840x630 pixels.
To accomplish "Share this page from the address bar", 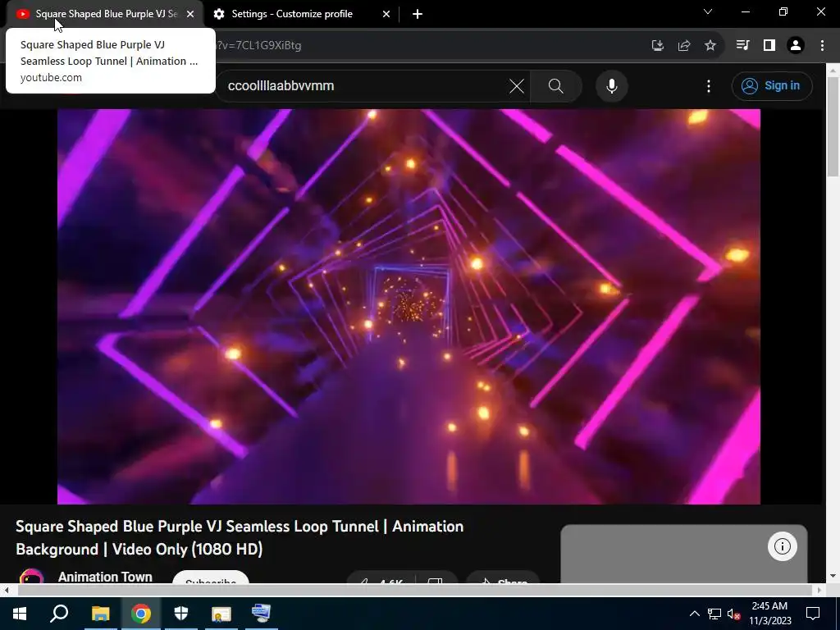I will click(684, 46).
